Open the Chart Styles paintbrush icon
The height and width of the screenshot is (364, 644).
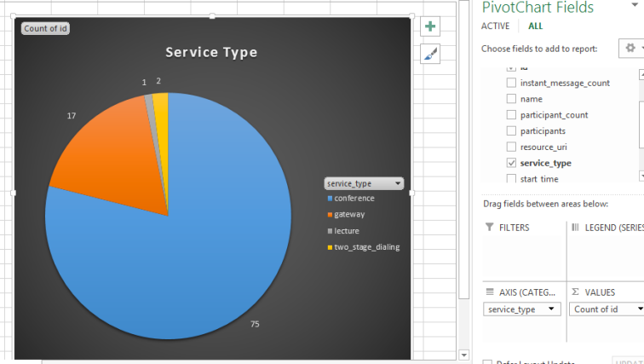pos(431,55)
